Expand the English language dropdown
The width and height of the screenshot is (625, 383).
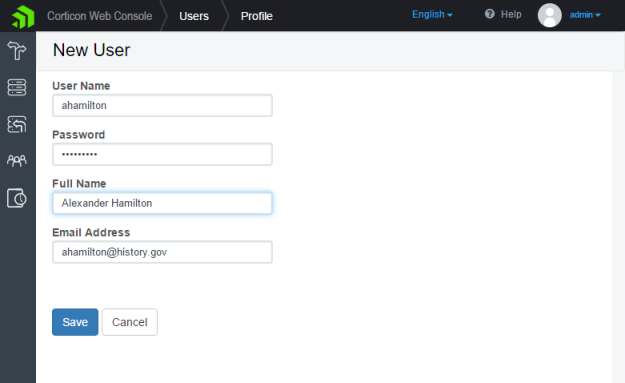[x=432, y=14]
